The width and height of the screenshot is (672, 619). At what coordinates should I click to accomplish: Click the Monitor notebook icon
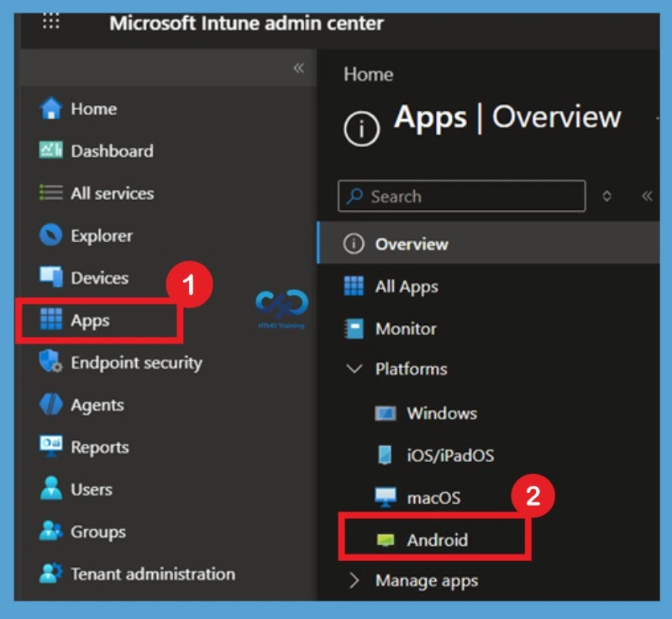tap(354, 328)
